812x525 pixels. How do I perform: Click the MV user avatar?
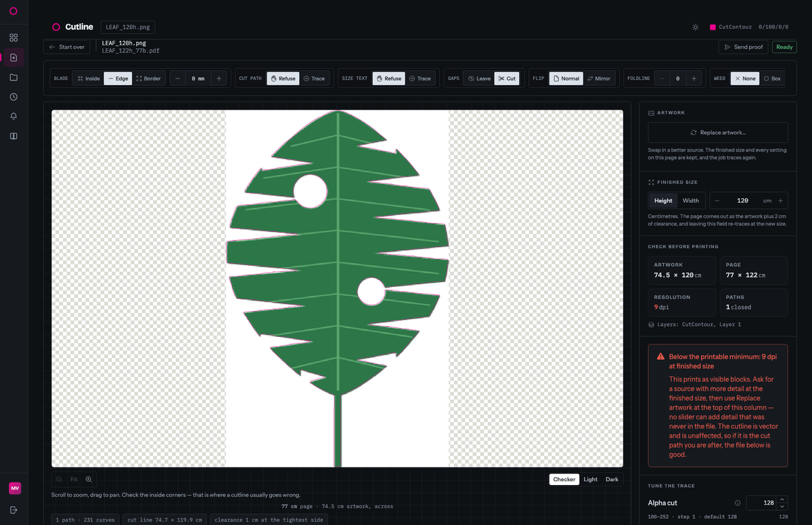tap(14, 488)
